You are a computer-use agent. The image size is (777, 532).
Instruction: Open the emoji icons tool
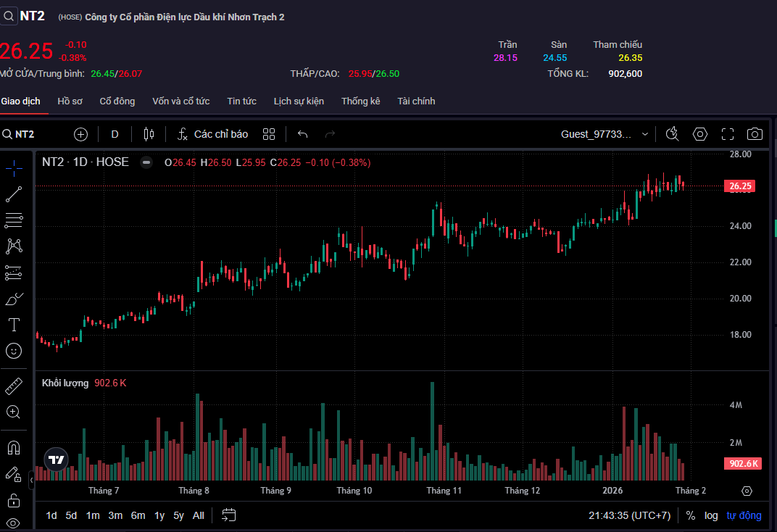point(14,351)
